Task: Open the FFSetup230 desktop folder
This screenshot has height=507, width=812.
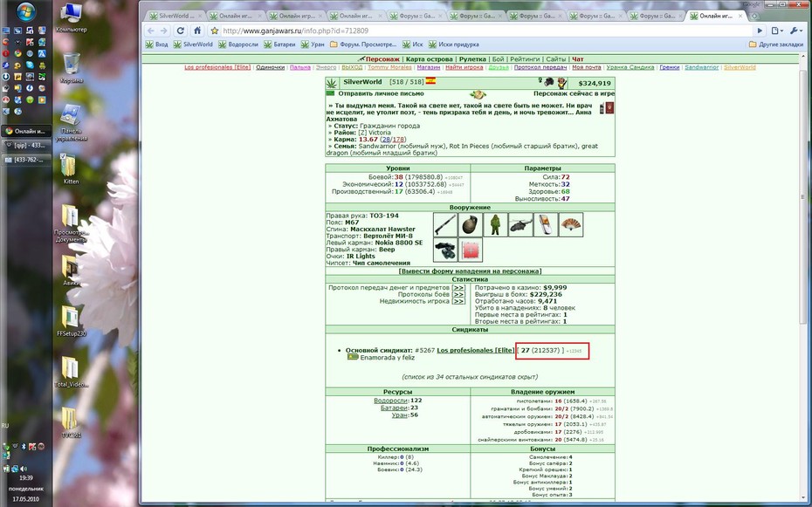Action: pos(72,321)
